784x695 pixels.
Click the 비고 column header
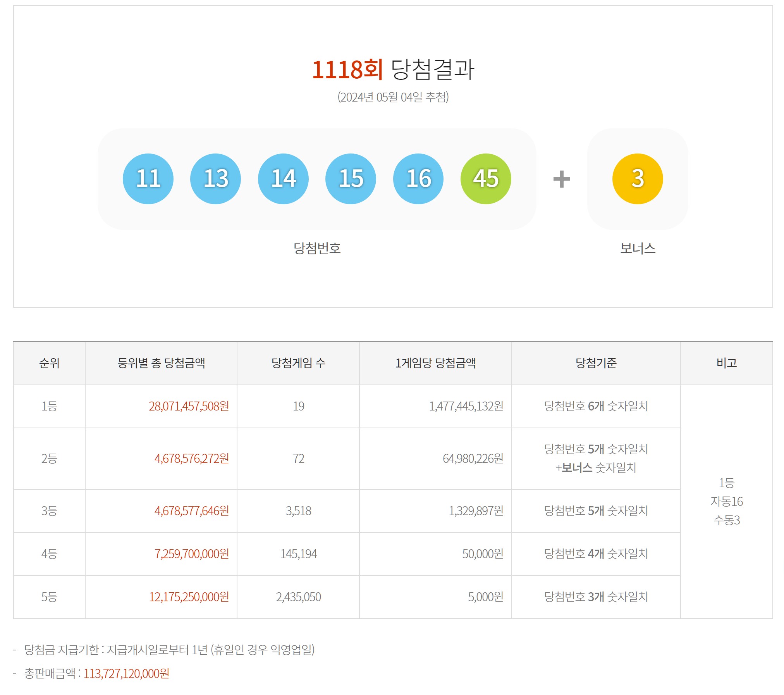tap(726, 363)
